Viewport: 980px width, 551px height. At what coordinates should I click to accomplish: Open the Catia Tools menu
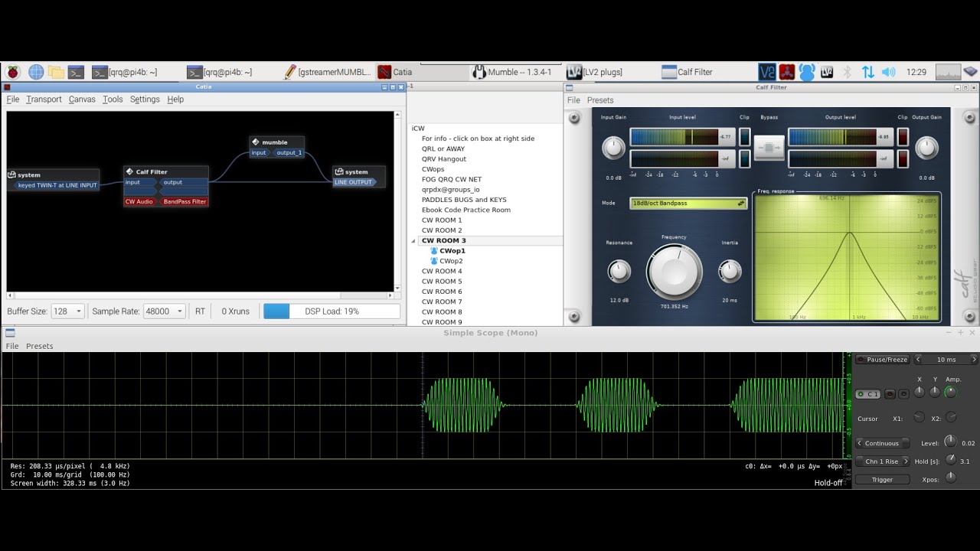tap(113, 99)
